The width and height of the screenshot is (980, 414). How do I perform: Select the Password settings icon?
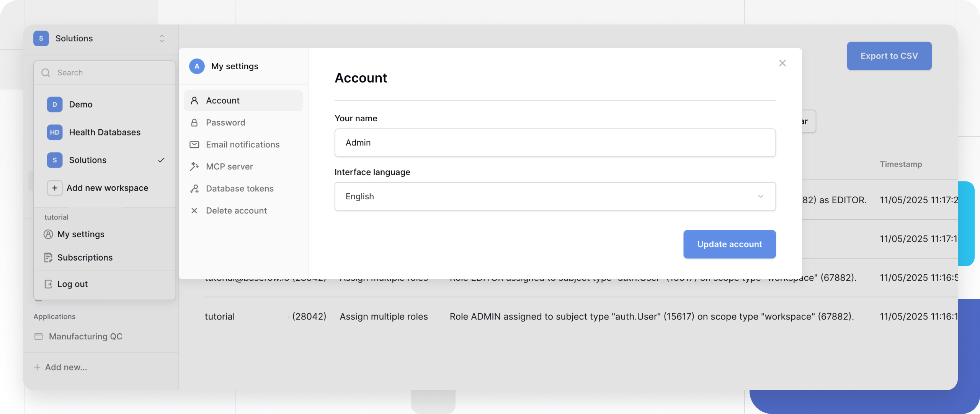(x=194, y=122)
